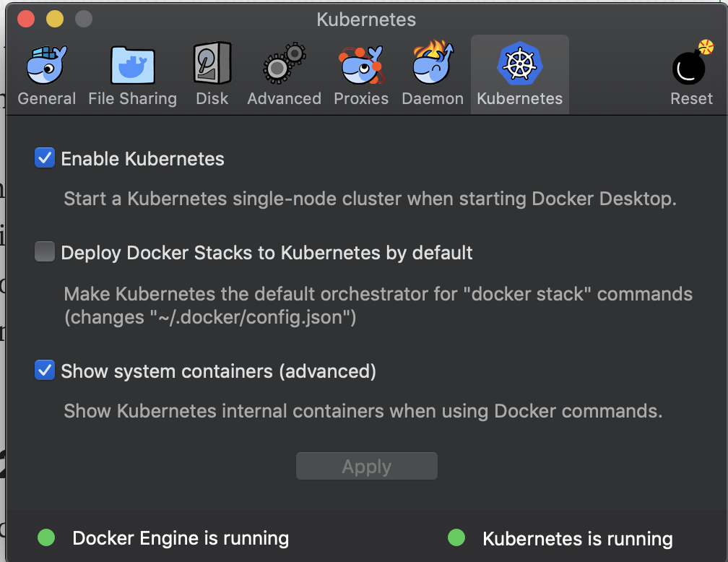Screen dimensions: 728x562
Task: Check Deploy Docker Stacks to Kubernetes
Action: pos(45,252)
